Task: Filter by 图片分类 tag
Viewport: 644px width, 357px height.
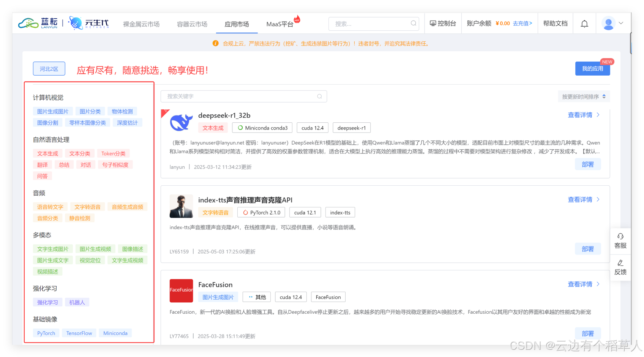Action: pos(90,111)
